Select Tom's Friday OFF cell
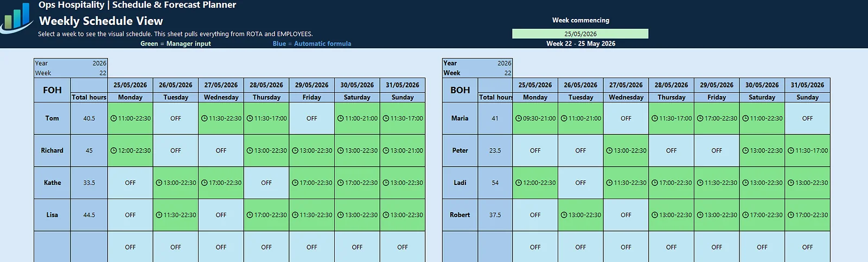The height and width of the screenshot is (262, 868). (x=312, y=118)
